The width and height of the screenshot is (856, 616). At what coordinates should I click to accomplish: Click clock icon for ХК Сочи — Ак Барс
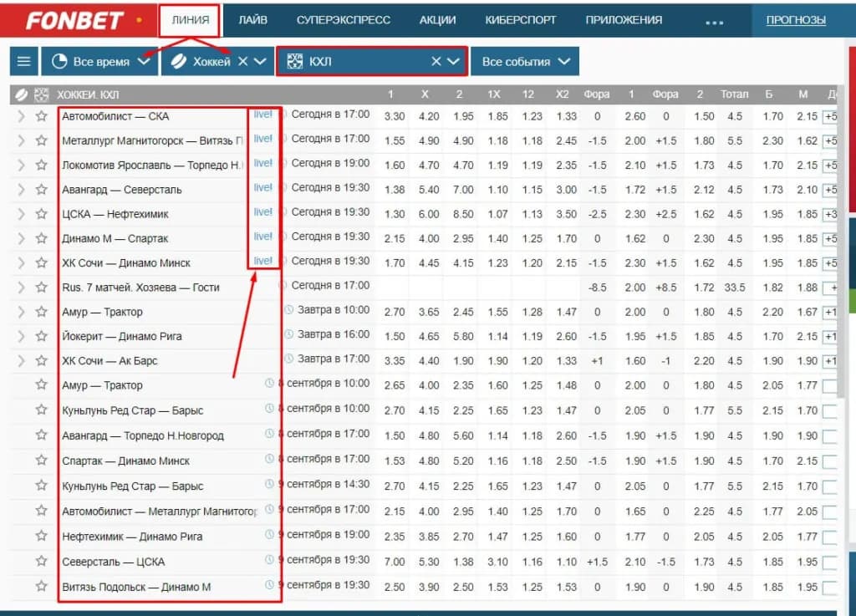point(289,359)
